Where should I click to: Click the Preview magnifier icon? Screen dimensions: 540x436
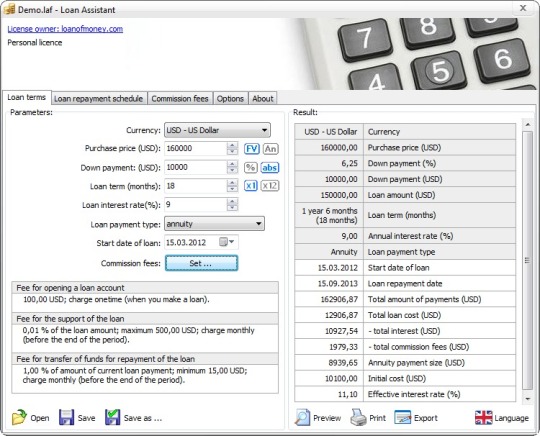click(x=302, y=417)
